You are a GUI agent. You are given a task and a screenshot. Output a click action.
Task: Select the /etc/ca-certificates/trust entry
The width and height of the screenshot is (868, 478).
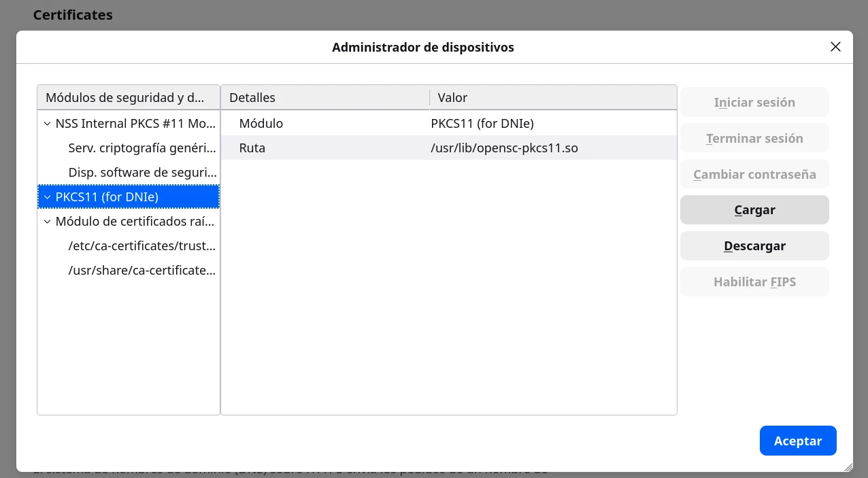[x=136, y=245]
